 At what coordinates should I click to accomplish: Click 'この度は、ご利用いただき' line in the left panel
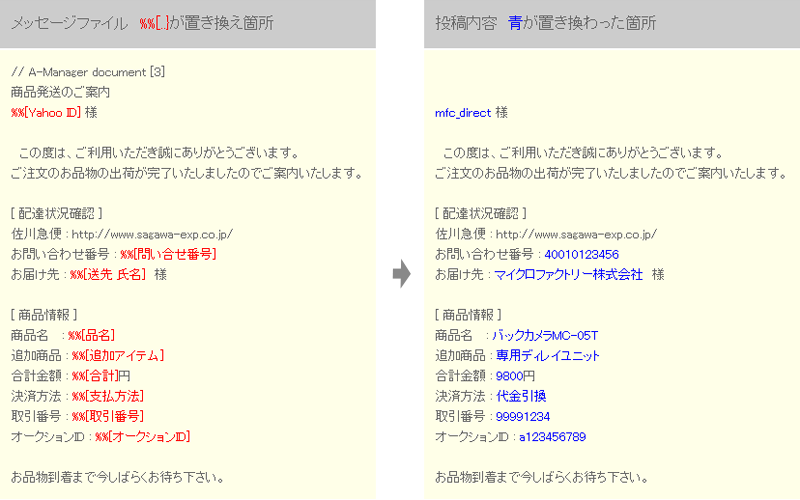tap(159, 153)
